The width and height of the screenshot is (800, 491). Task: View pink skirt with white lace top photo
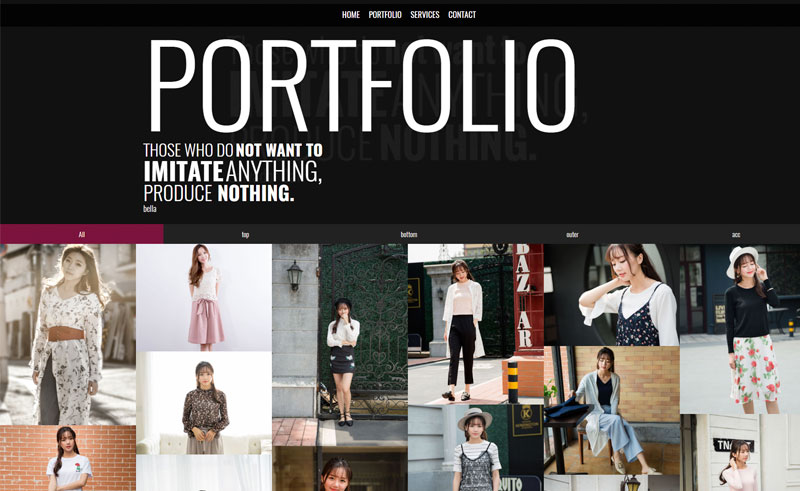click(204, 298)
